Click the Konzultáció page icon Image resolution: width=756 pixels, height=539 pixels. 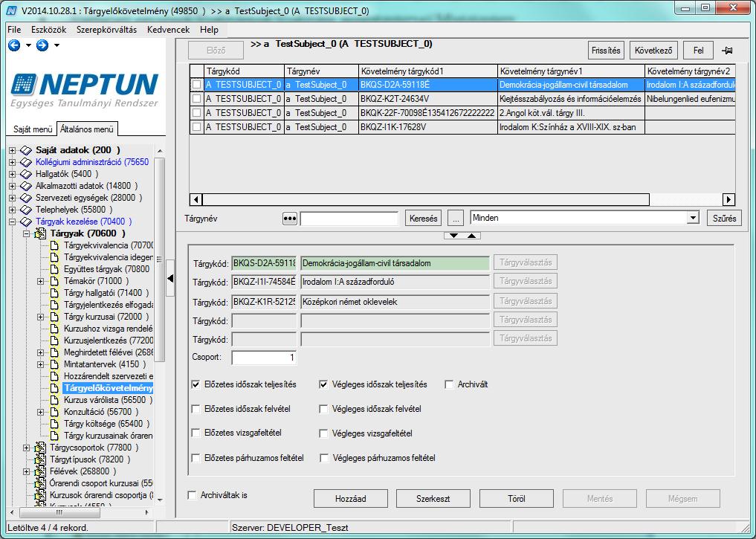point(54,412)
